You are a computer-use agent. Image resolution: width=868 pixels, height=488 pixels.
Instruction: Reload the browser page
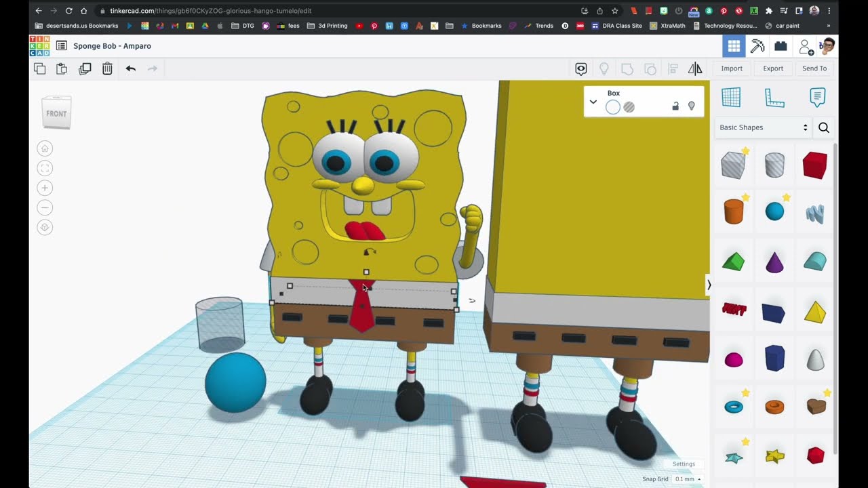(x=68, y=11)
